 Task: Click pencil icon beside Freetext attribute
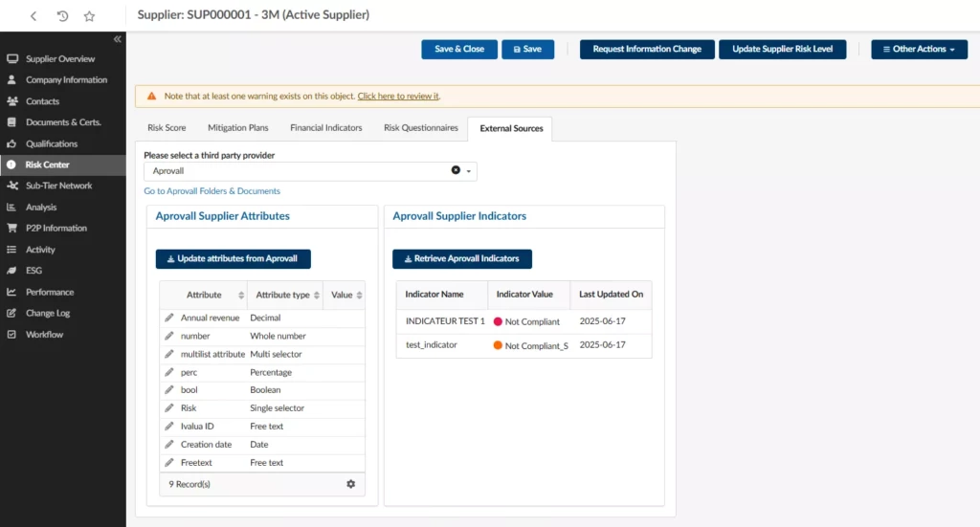pyautogui.click(x=169, y=463)
